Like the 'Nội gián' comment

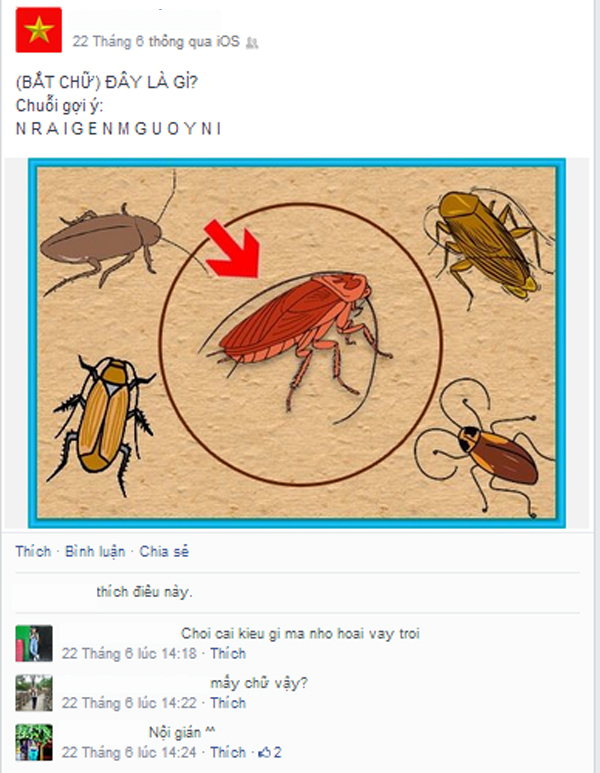(228, 752)
